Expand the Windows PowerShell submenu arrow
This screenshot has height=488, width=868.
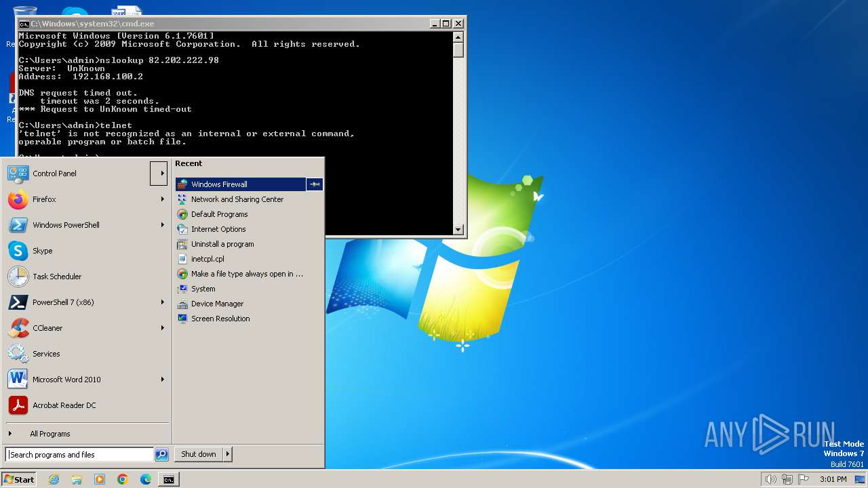click(x=162, y=225)
